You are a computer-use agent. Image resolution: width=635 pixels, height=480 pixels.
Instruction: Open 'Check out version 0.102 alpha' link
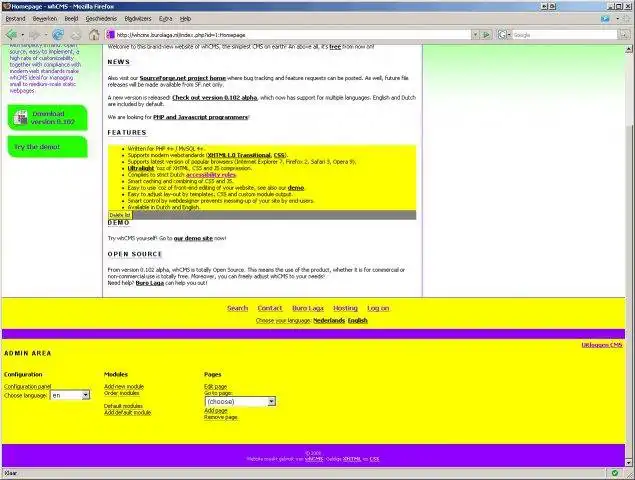coord(215,98)
